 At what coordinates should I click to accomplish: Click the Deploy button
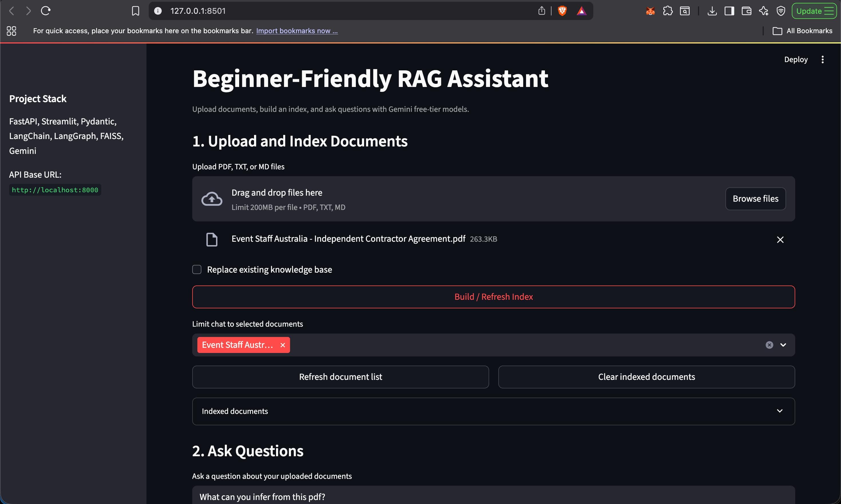[x=796, y=59]
